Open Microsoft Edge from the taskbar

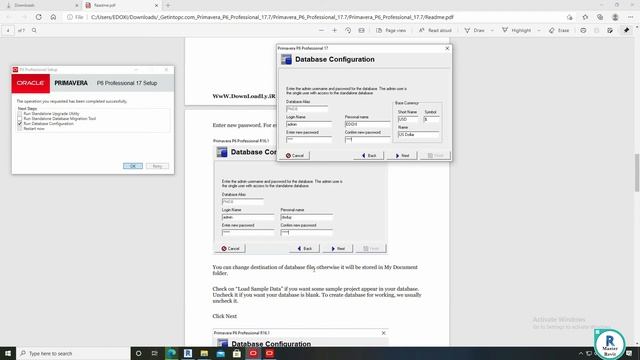click(171, 353)
